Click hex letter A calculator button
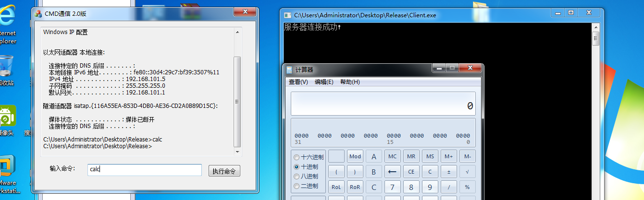 374,156
